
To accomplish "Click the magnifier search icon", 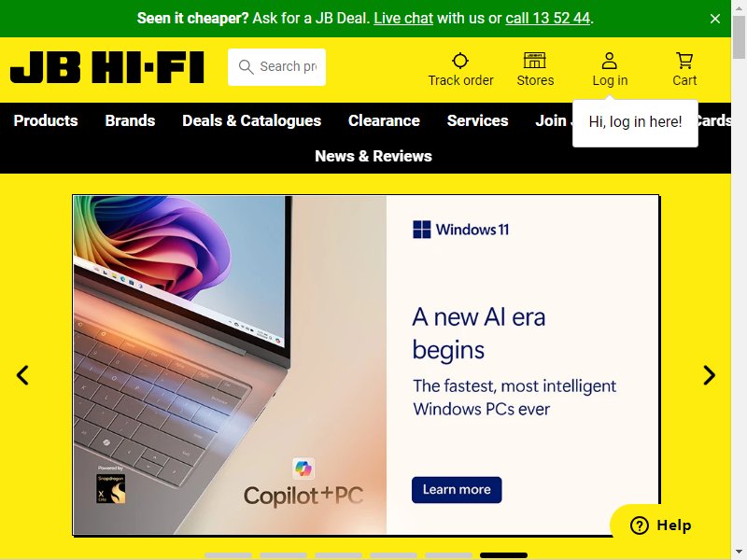I will 246,66.
